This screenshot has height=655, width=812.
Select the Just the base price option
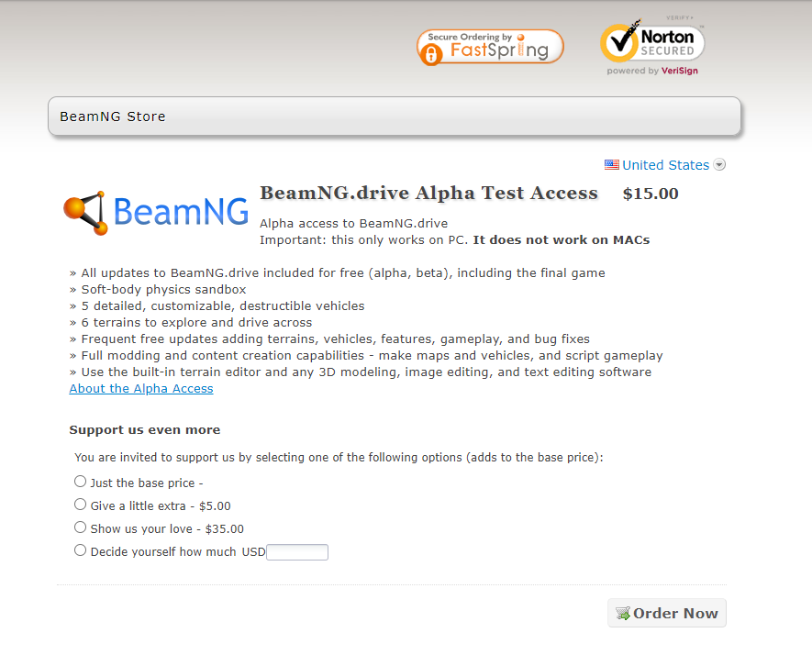[x=81, y=482]
